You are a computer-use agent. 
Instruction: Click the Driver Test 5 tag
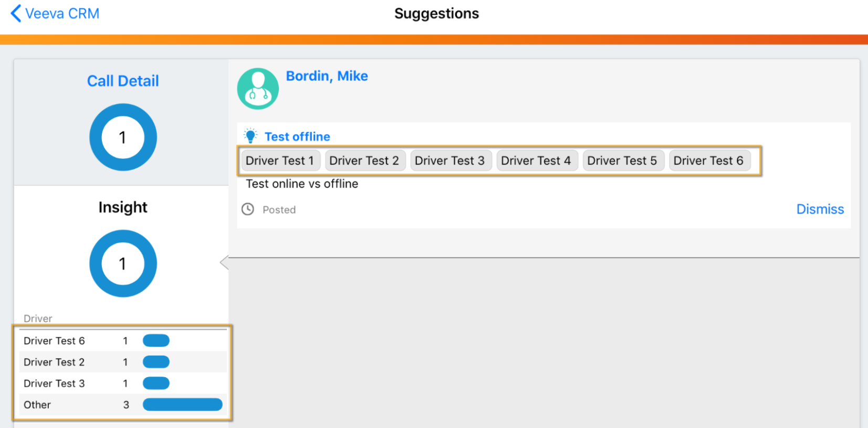[622, 160]
